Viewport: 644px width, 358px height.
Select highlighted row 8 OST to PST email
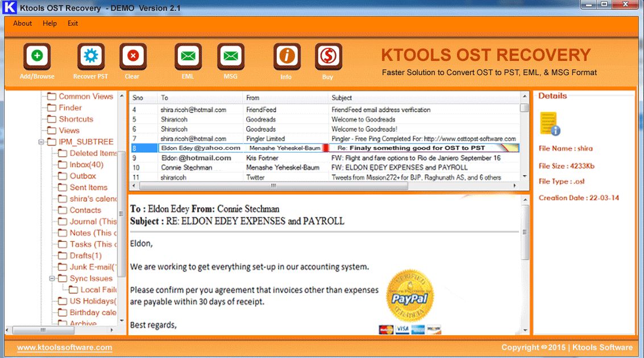pyautogui.click(x=325, y=148)
